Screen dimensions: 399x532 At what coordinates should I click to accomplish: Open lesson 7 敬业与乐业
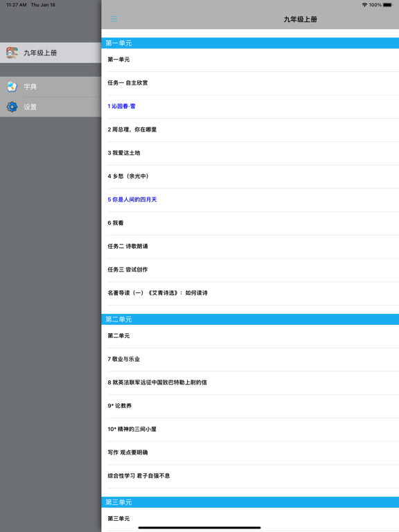(250, 360)
